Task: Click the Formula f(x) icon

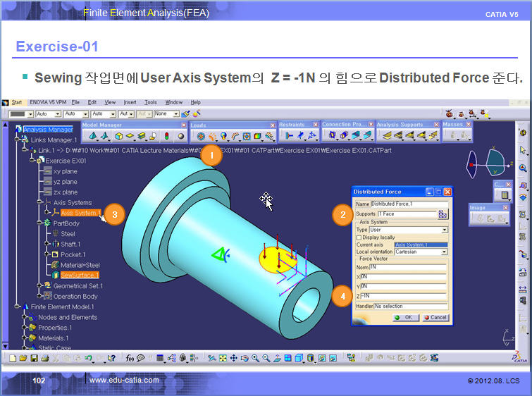Action: (x=129, y=358)
